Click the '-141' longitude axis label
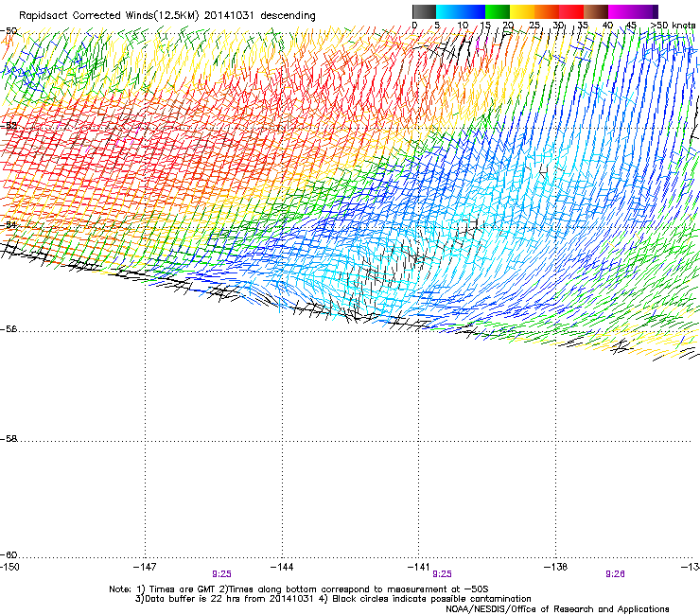The width and height of the screenshot is (700, 615). coord(419,567)
